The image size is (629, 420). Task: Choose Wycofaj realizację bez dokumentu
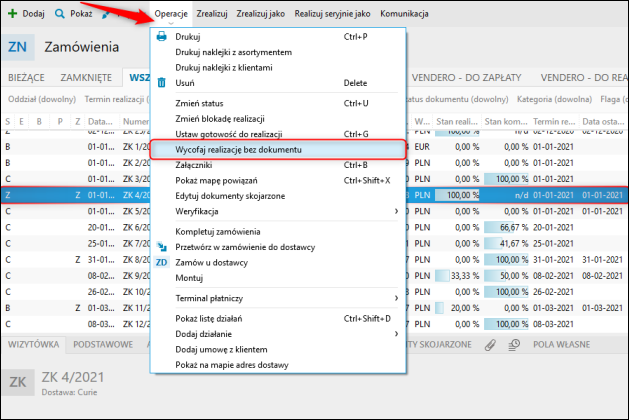[278, 150]
